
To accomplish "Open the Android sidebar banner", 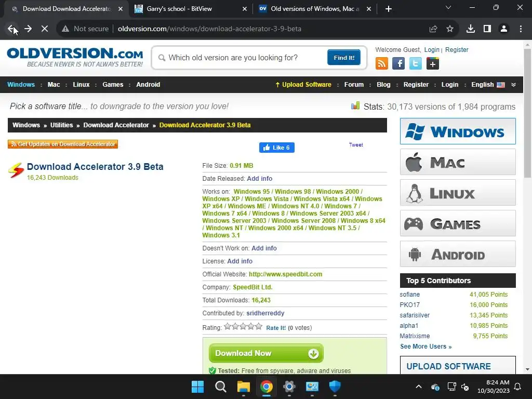I will point(458,254).
